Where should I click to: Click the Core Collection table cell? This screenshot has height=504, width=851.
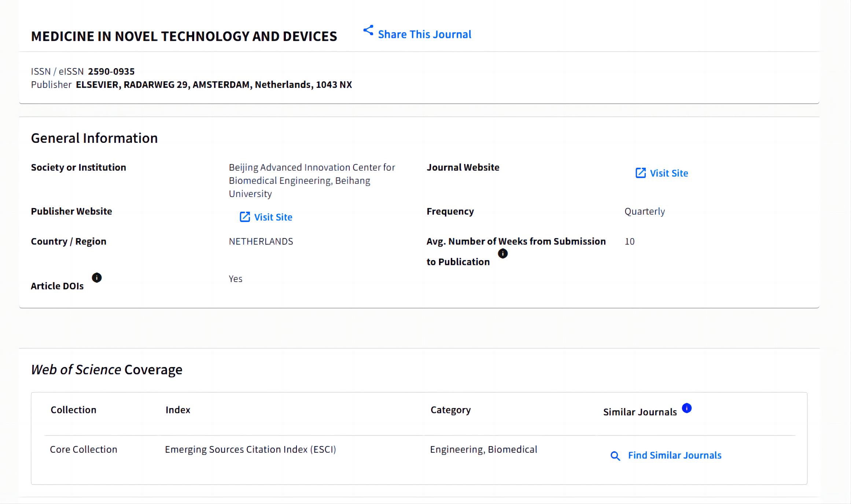pyautogui.click(x=84, y=449)
